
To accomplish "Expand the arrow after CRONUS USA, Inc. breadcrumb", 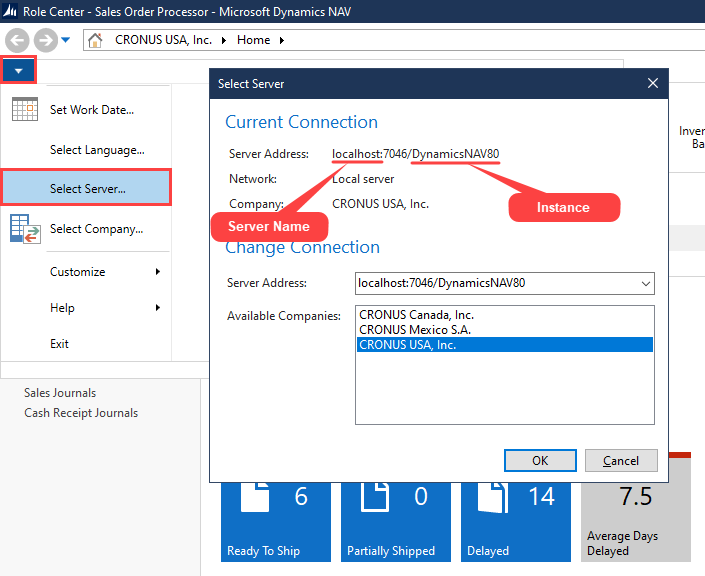I will [224, 40].
